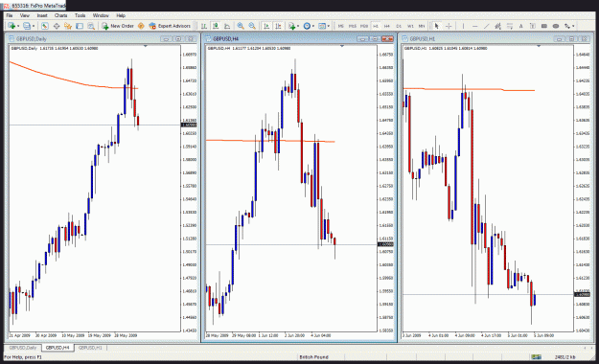Toggle chart shift

279,26
